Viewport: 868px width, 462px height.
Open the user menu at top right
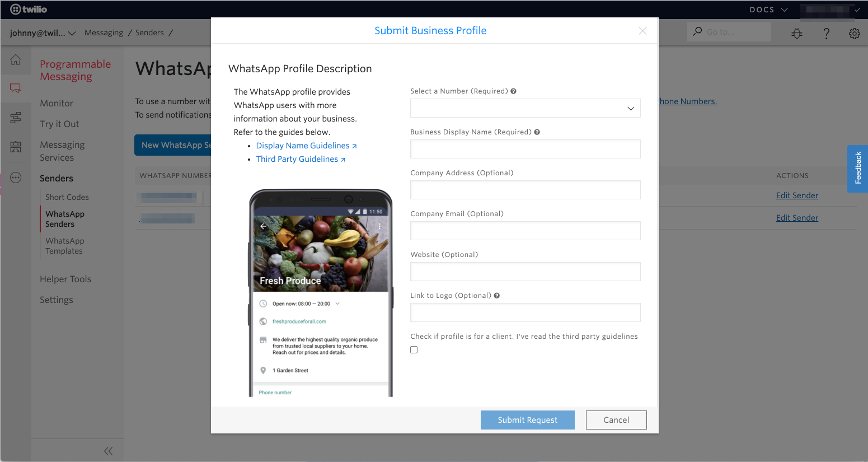click(831, 10)
